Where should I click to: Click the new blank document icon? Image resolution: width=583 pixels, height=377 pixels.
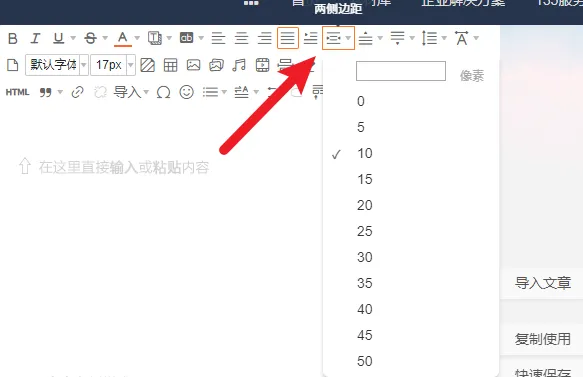pyautogui.click(x=13, y=65)
